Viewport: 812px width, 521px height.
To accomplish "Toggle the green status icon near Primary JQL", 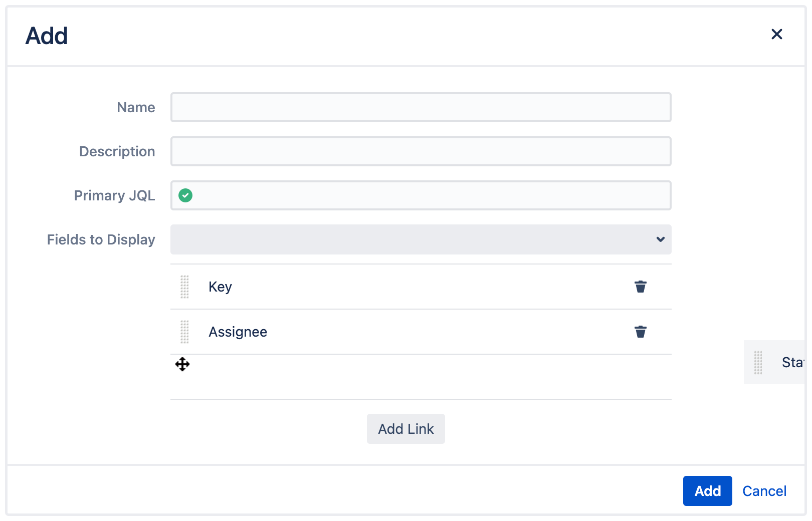I will [185, 195].
